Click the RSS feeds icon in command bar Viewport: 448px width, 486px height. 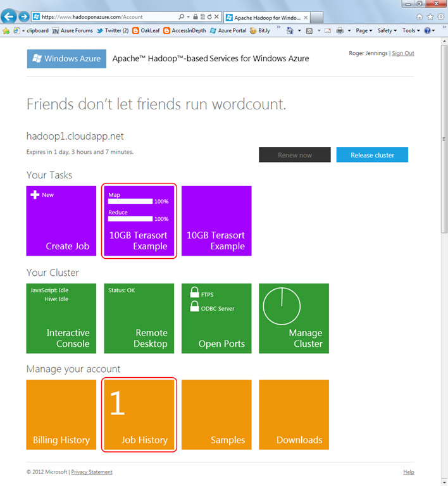[309, 30]
